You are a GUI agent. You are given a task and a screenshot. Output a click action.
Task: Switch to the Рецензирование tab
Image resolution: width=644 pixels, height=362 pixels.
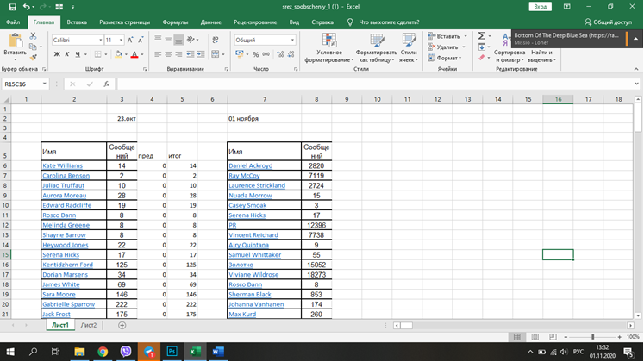(255, 22)
